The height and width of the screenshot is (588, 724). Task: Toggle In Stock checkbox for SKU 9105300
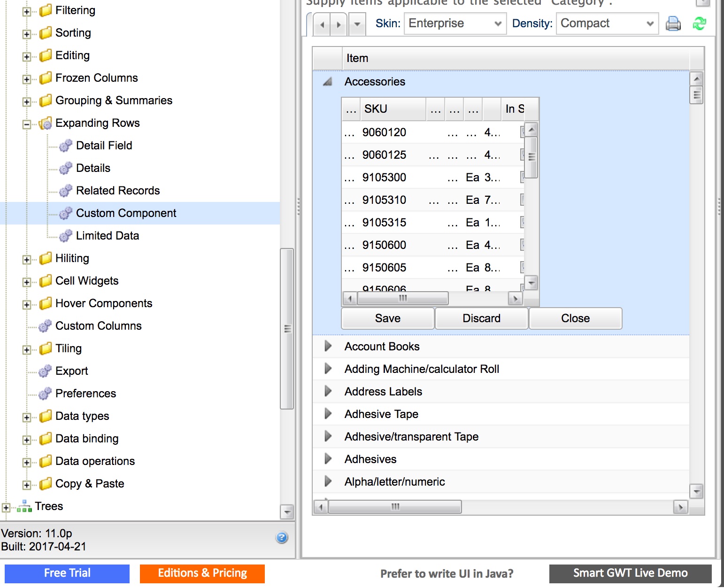522,178
